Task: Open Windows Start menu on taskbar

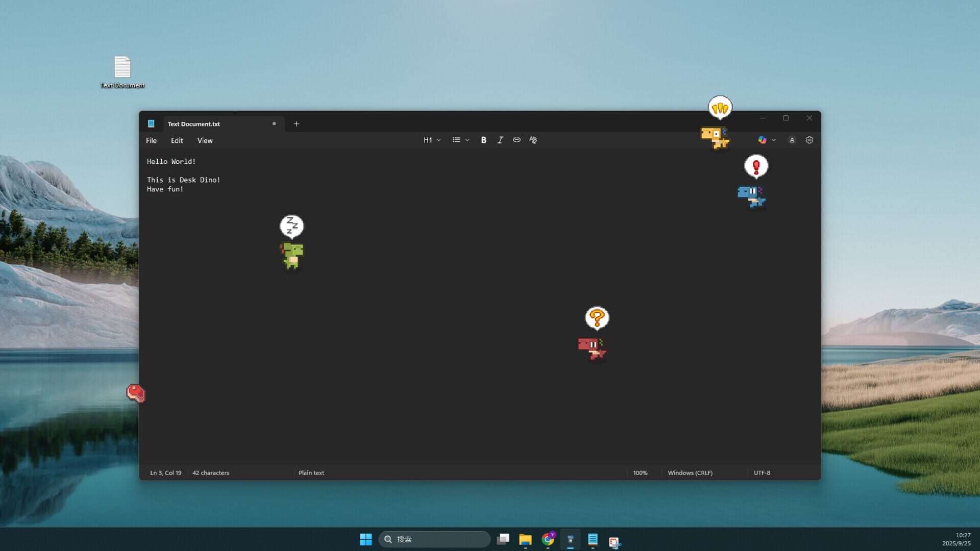Action: (365, 539)
